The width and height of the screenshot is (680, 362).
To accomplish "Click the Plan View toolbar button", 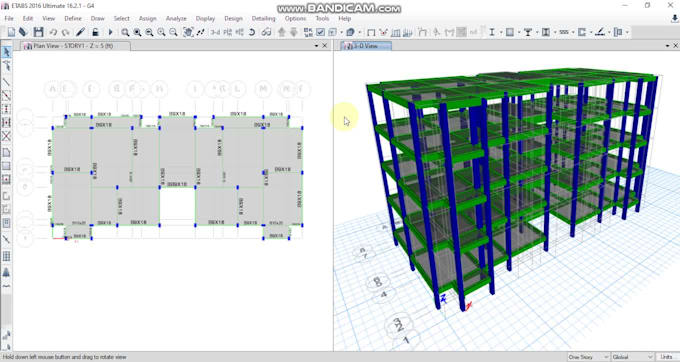I will coord(227,32).
